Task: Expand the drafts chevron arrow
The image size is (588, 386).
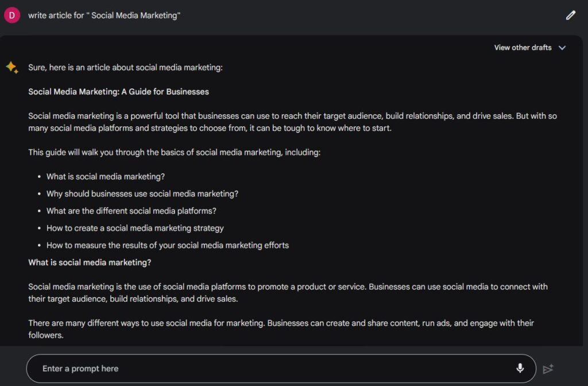Action: 562,48
